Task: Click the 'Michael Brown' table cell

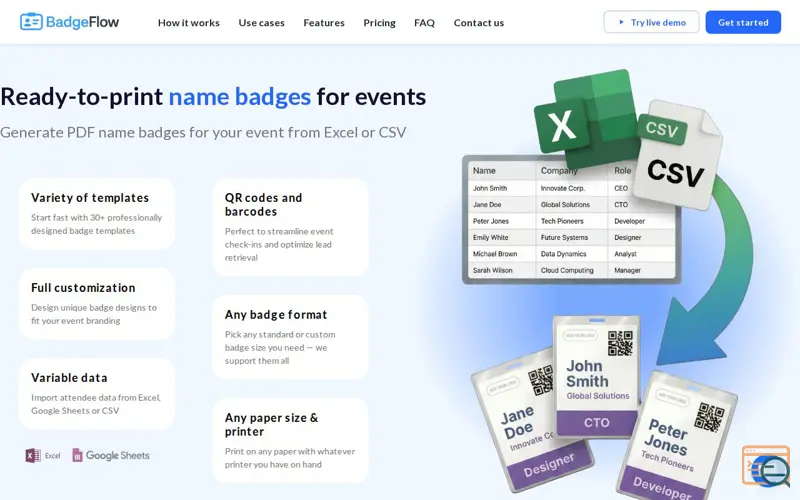Action: [495, 254]
